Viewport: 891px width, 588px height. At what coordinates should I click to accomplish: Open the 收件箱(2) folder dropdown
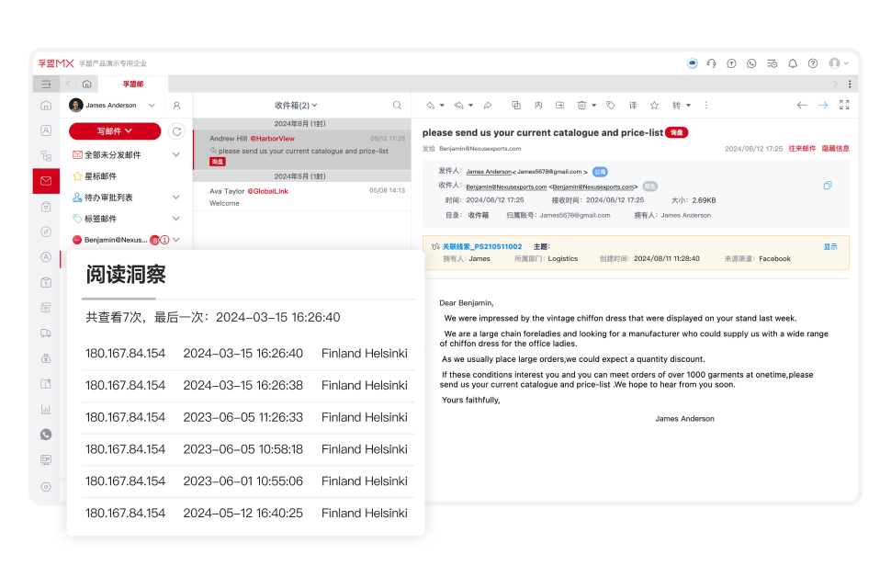click(297, 106)
